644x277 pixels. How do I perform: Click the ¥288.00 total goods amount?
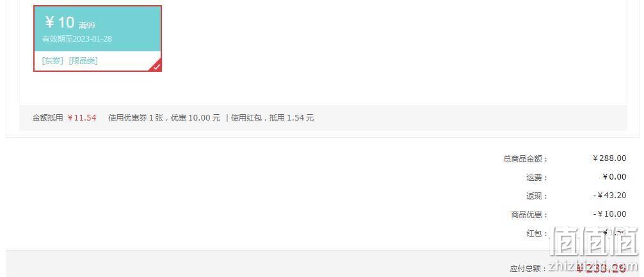609,158
